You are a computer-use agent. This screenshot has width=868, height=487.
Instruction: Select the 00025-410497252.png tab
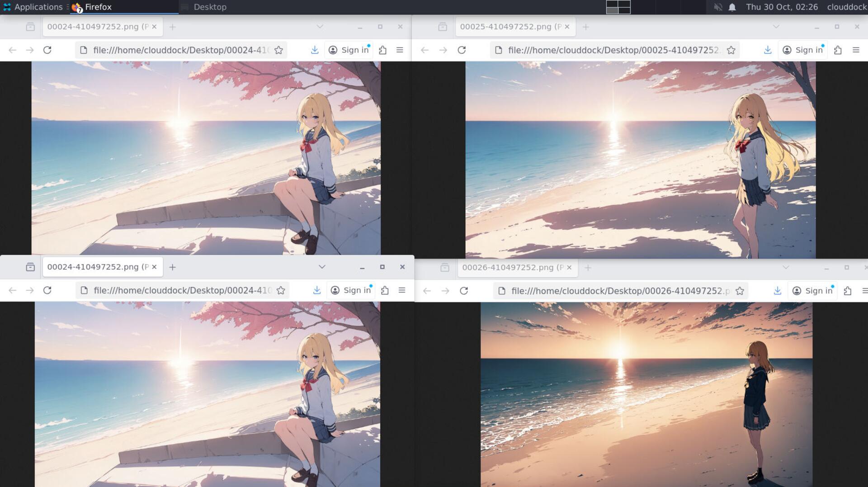point(510,27)
